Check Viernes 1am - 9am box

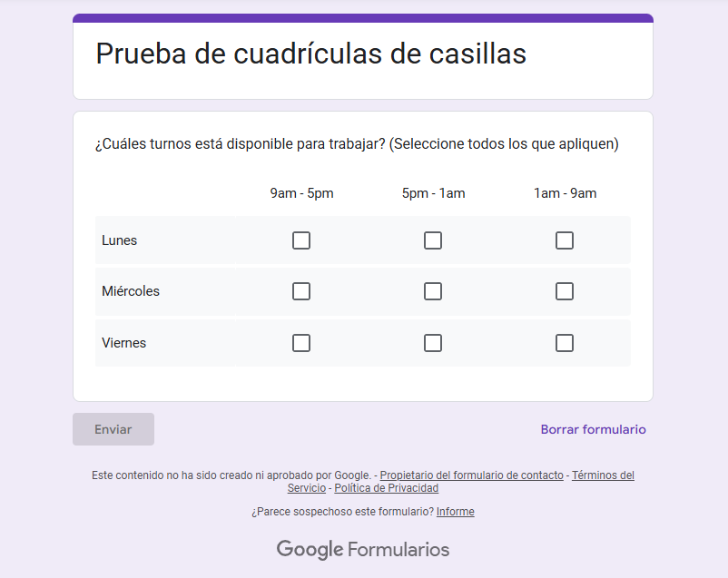coord(565,343)
